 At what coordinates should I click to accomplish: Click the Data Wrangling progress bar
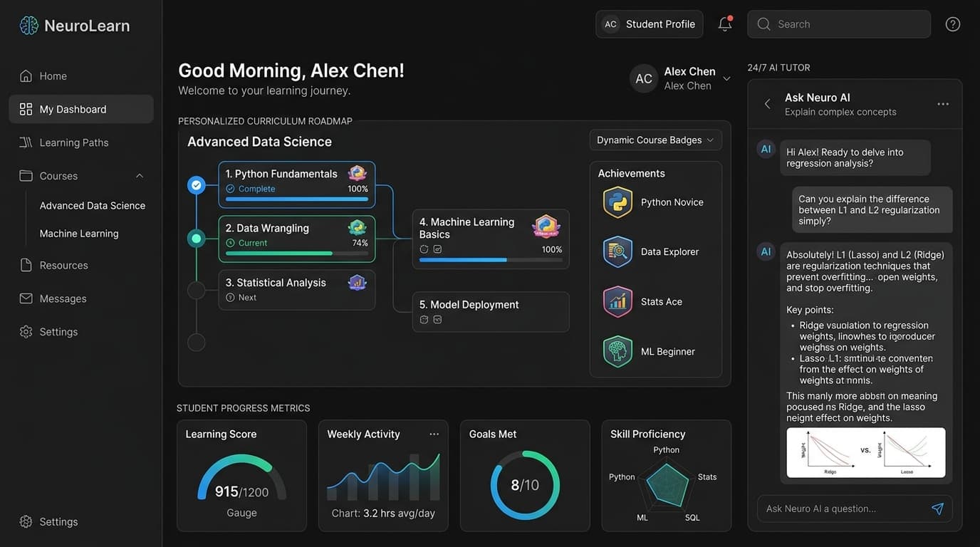(x=296, y=254)
